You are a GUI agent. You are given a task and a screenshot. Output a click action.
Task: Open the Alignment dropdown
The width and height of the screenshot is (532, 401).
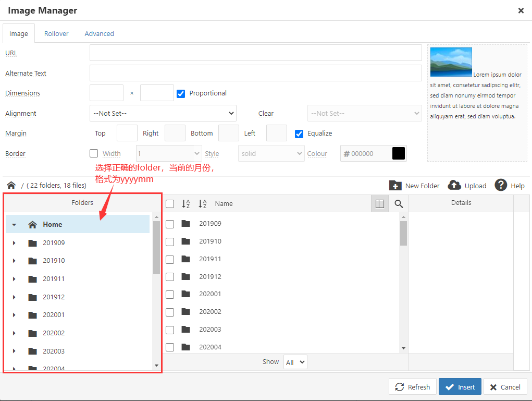pyautogui.click(x=163, y=113)
